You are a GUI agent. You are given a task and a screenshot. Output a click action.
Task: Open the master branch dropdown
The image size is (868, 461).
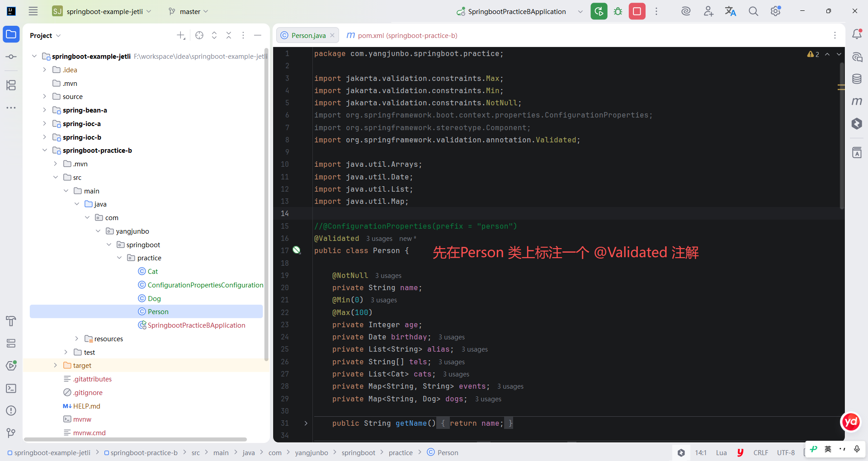point(189,11)
